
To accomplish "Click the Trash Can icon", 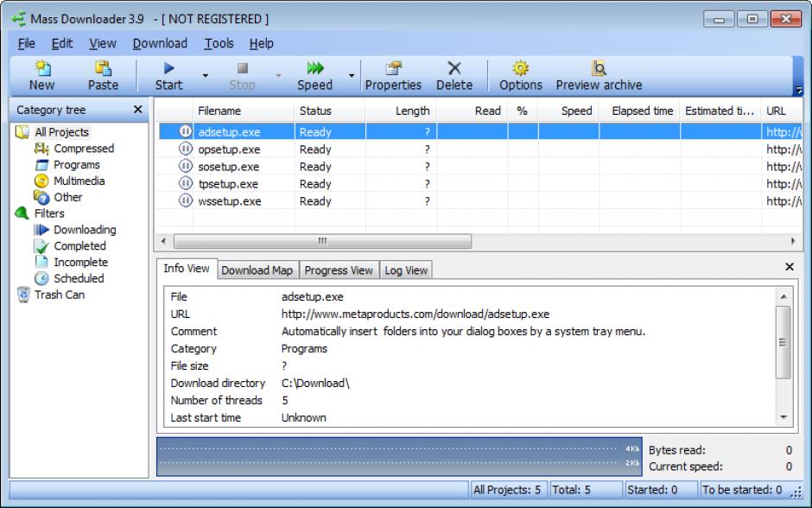I will (23, 295).
